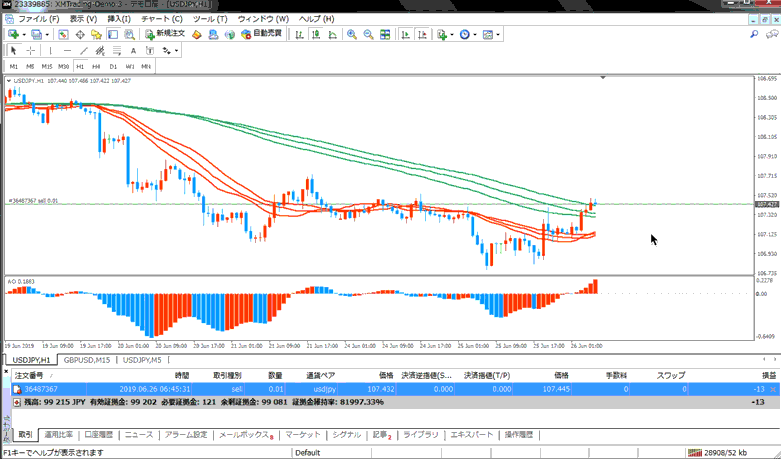Open the 口座履歴 account history tab
The width and height of the screenshot is (781, 459).
99,435
